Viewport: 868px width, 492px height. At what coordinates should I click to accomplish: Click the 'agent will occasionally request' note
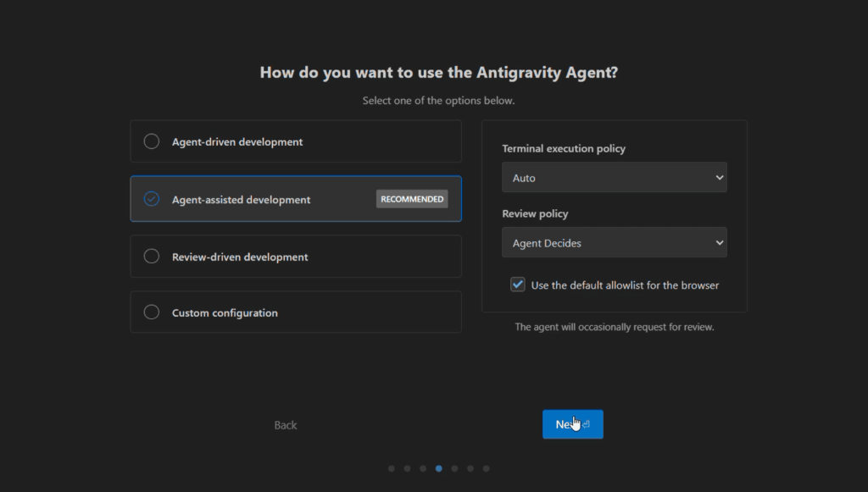[615, 327]
